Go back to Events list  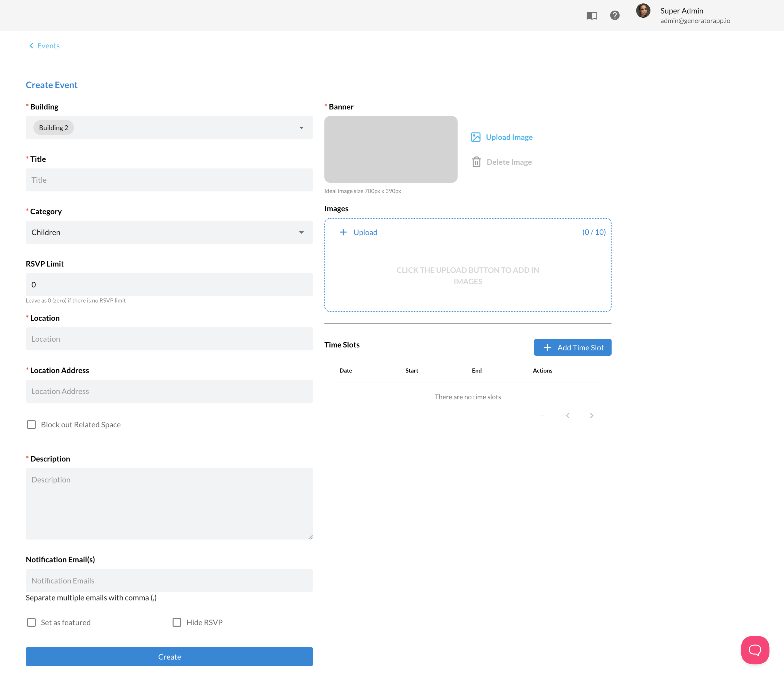[x=45, y=46]
